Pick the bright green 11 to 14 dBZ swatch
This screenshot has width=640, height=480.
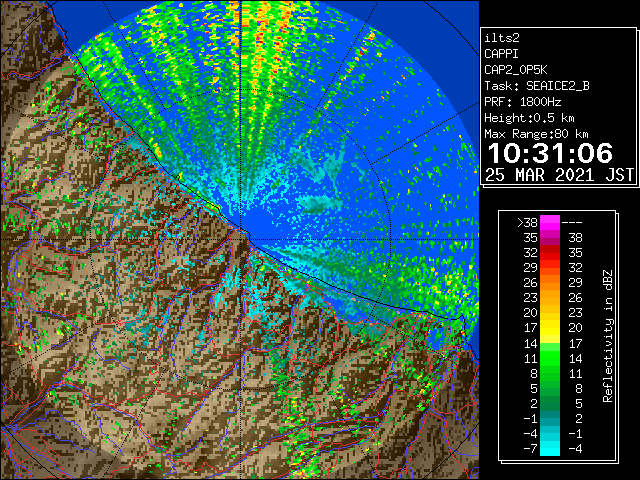(550, 358)
